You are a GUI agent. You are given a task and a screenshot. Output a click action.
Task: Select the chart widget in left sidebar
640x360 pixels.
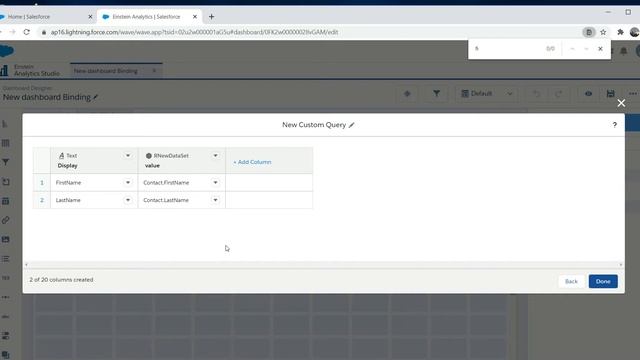[x=5, y=124]
